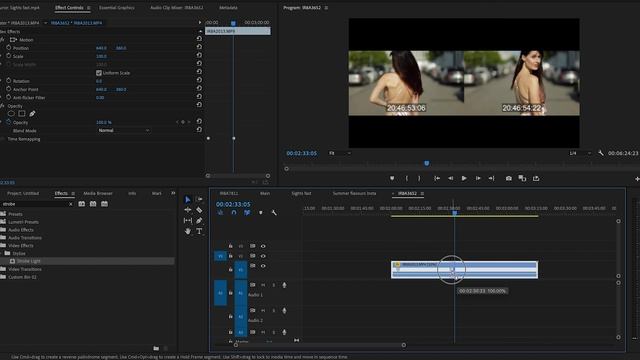Image resolution: width=640 pixels, height=360 pixels.
Task: Select the Type tool
Action: tap(199, 231)
